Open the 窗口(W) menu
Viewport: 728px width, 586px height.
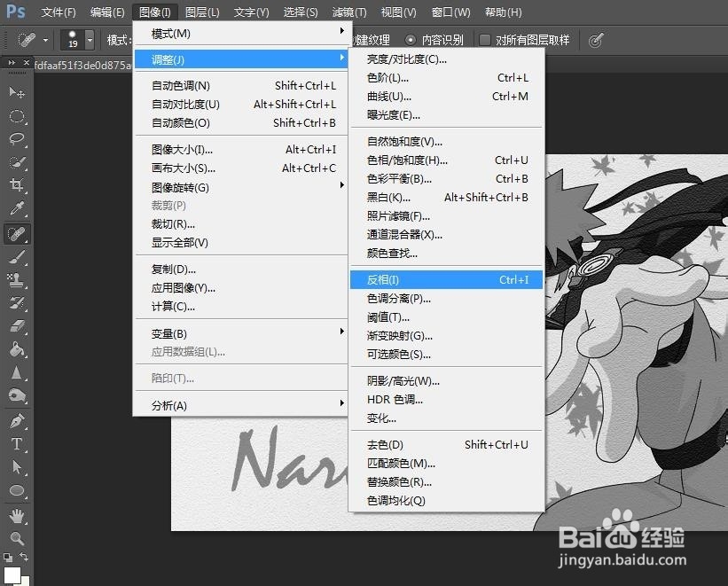coord(450,12)
